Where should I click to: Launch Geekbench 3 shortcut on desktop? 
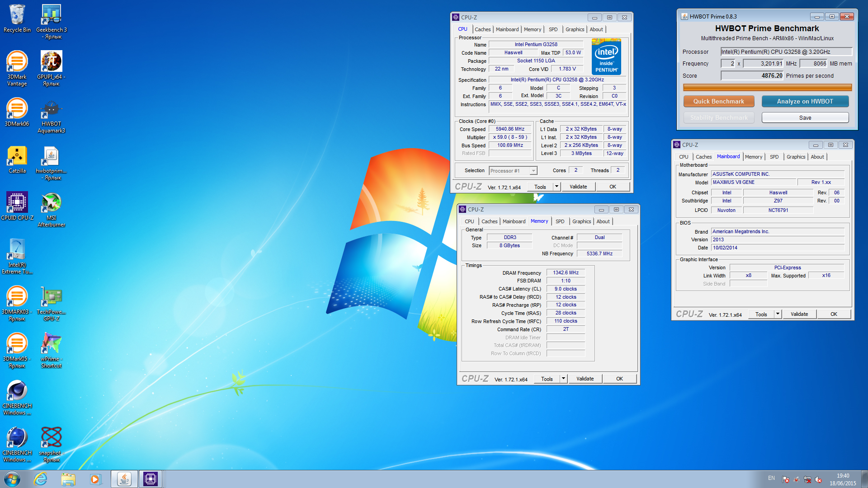(52, 21)
